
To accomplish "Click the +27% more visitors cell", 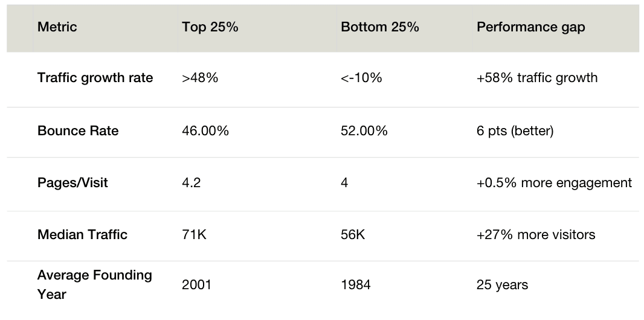I will [536, 235].
